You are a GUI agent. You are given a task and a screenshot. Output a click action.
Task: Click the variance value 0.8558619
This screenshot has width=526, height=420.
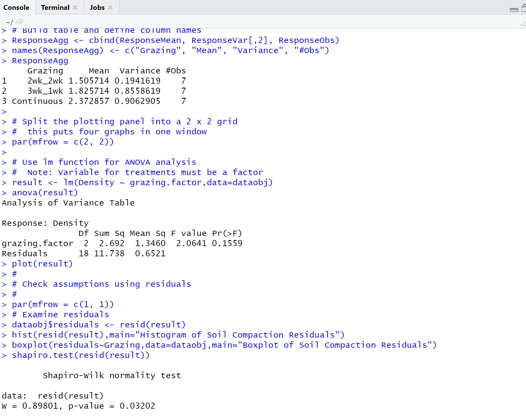[x=137, y=91]
